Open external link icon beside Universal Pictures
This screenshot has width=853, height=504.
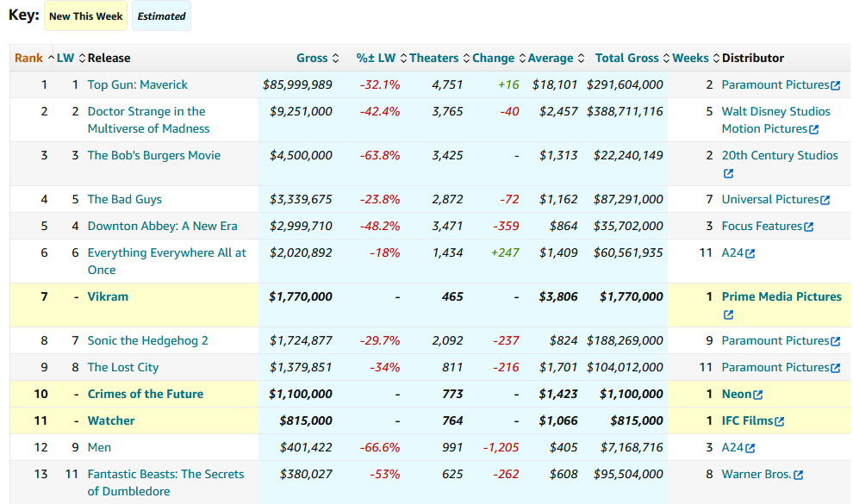825,200
